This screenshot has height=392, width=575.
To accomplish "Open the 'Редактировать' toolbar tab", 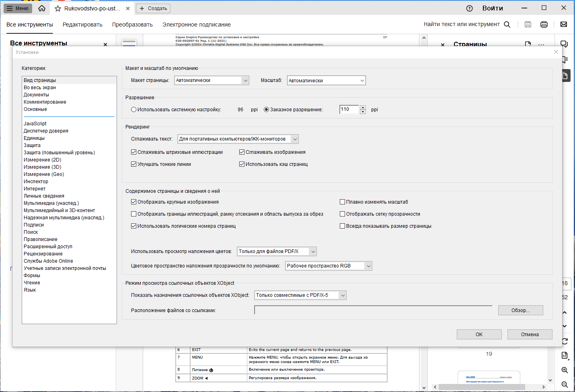I will (x=82, y=24).
